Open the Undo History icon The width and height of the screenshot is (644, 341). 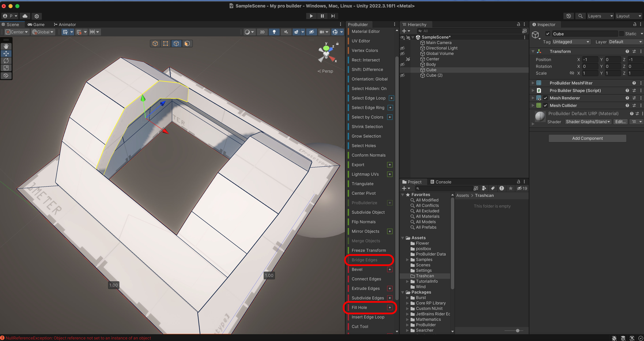(569, 16)
